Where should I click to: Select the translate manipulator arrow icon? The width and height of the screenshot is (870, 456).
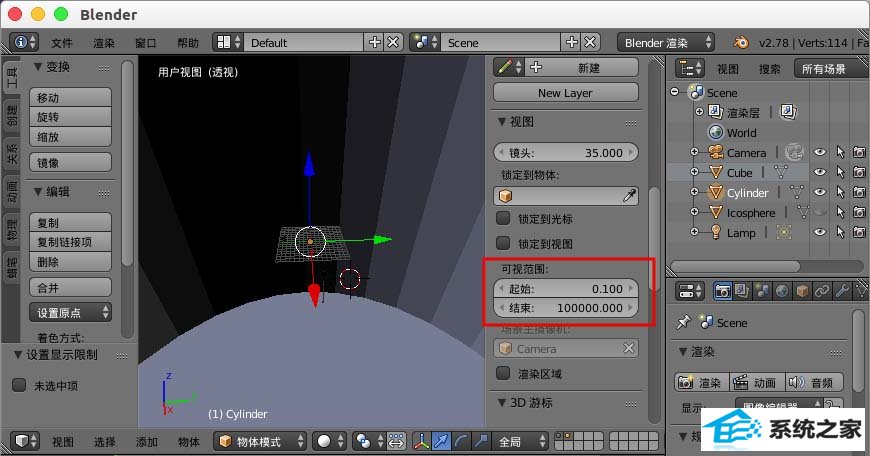pos(441,442)
